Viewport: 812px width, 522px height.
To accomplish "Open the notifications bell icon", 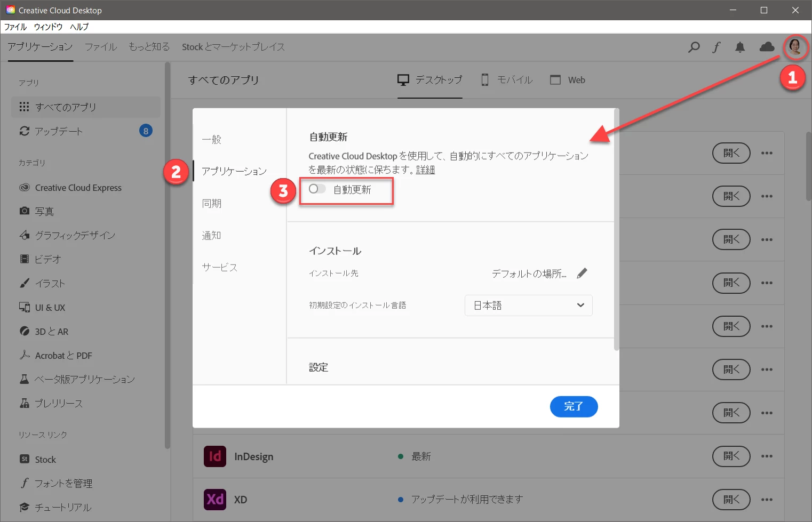I will coord(740,47).
